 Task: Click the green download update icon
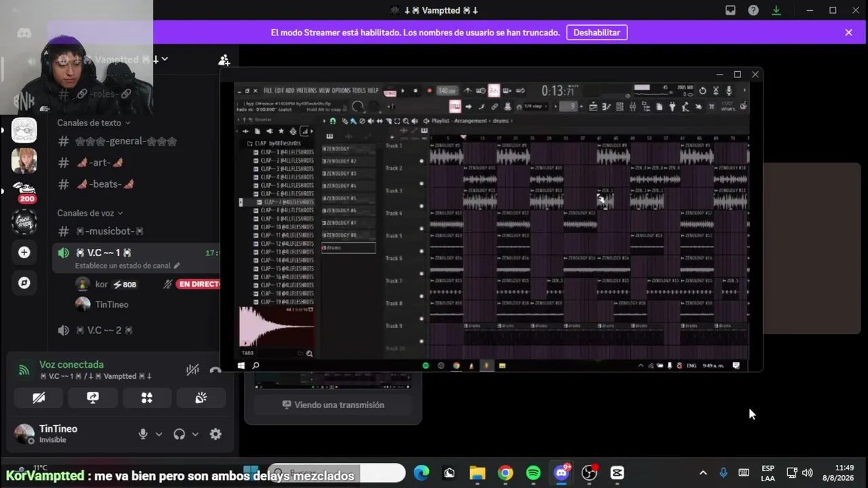pyautogui.click(x=776, y=10)
